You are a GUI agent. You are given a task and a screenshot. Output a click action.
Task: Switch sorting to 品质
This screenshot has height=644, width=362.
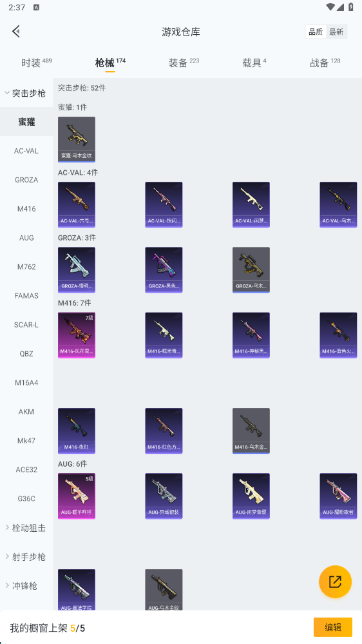(x=316, y=32)
